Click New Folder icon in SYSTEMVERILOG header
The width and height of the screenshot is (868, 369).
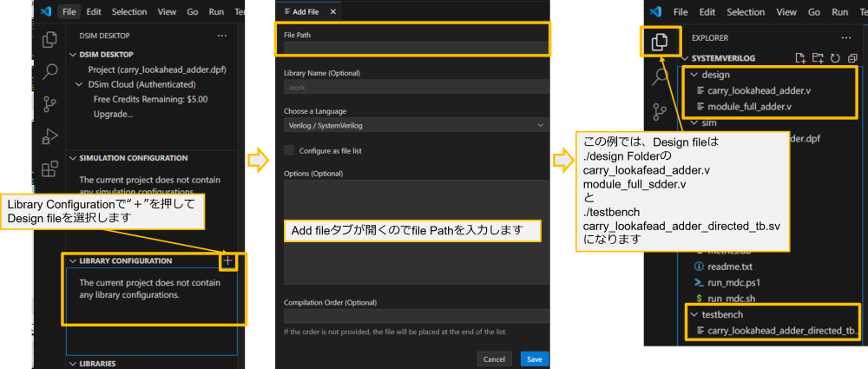coord(817,58)
